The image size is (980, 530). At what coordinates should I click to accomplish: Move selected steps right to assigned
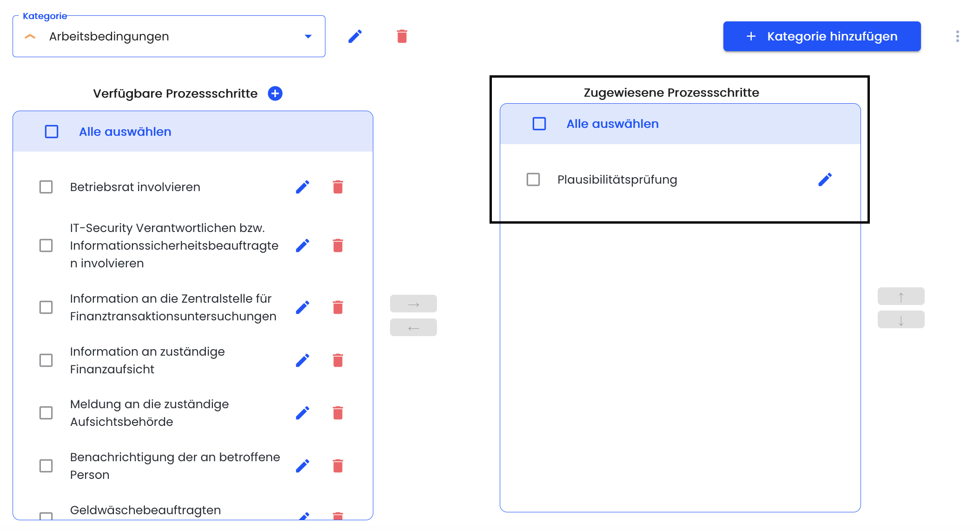(x=413, y=304)
